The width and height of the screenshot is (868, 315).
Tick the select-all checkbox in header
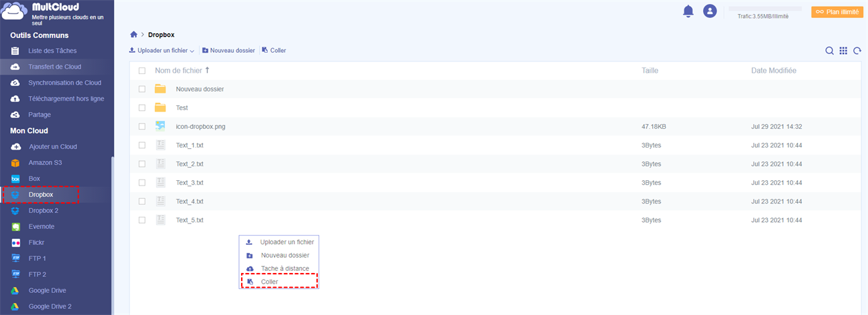tap(142, 70)
